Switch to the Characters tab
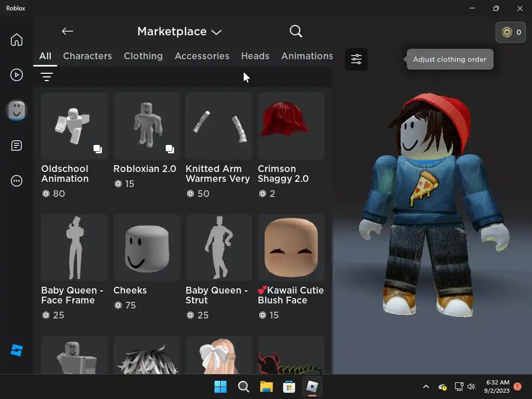The width and height of the screenshot is (532, 399). tap(87, 56)
